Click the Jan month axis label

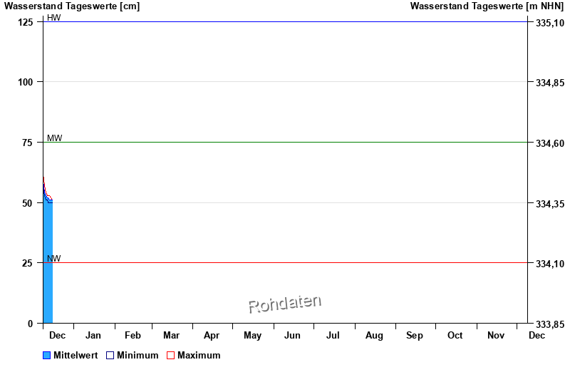pyautogui.click(x=93, y=336)
